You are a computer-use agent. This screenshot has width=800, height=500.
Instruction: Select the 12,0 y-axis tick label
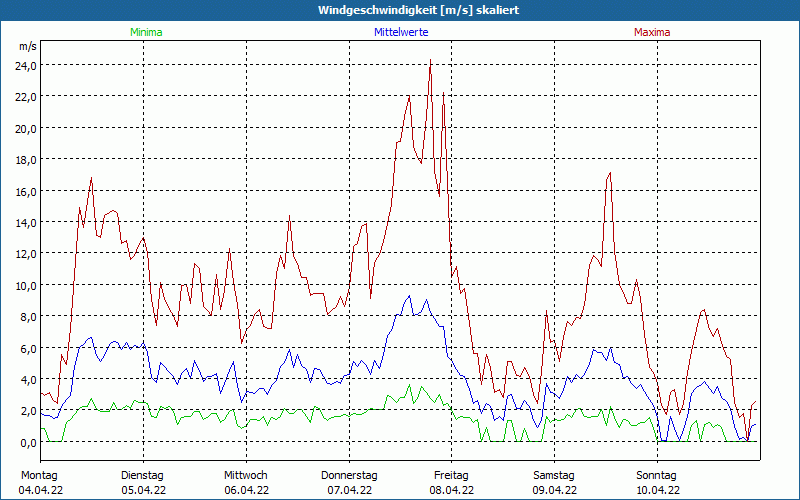point(24,253)
